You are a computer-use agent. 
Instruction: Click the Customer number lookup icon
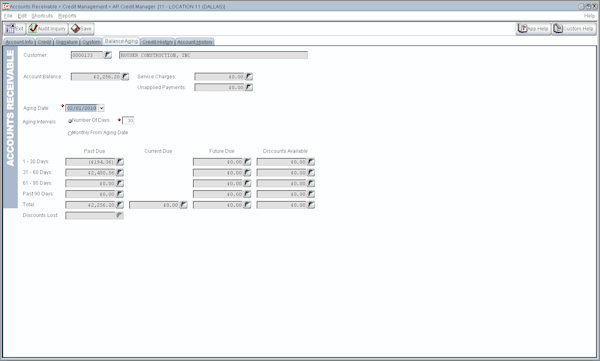point(108,55)
